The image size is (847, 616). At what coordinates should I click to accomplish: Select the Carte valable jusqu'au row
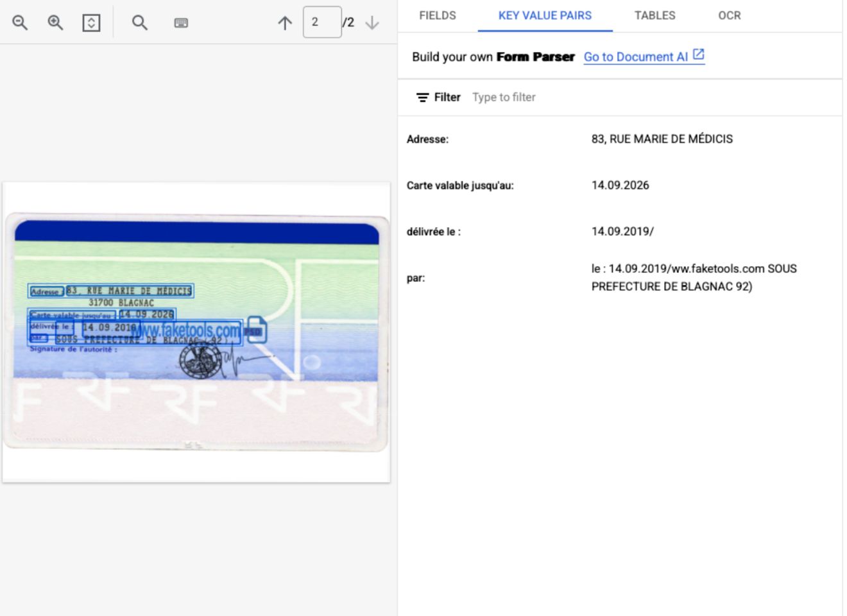[619, 185]
